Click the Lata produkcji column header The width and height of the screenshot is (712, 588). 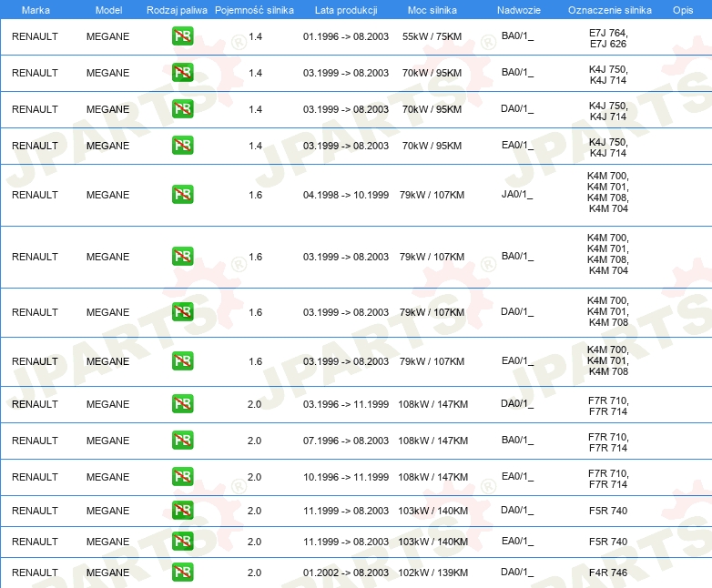coord(346,10)
